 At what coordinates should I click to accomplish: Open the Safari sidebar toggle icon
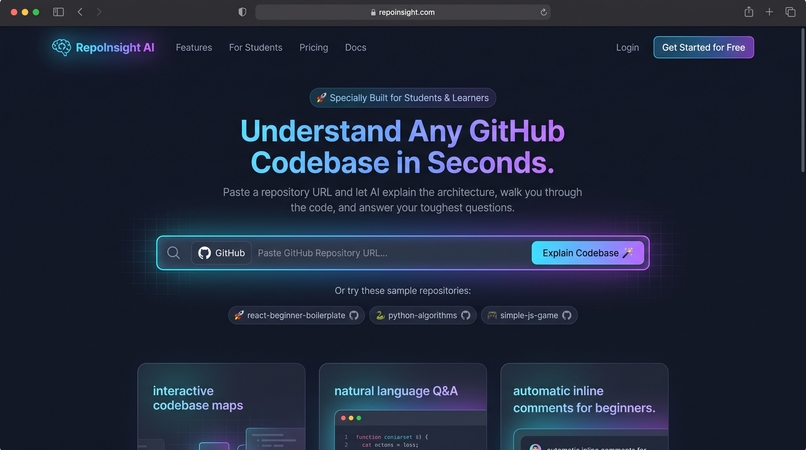59,12
